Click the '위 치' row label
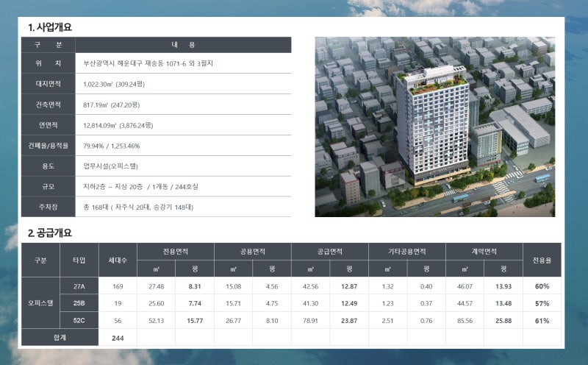Image resolution: width=588 pixels, height=365 pixels. click(x=49, y=63)
